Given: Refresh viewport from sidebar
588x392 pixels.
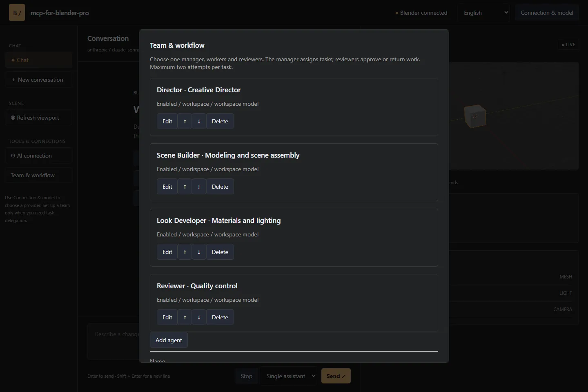Looking at the screenshot, I should click(39, 118).
